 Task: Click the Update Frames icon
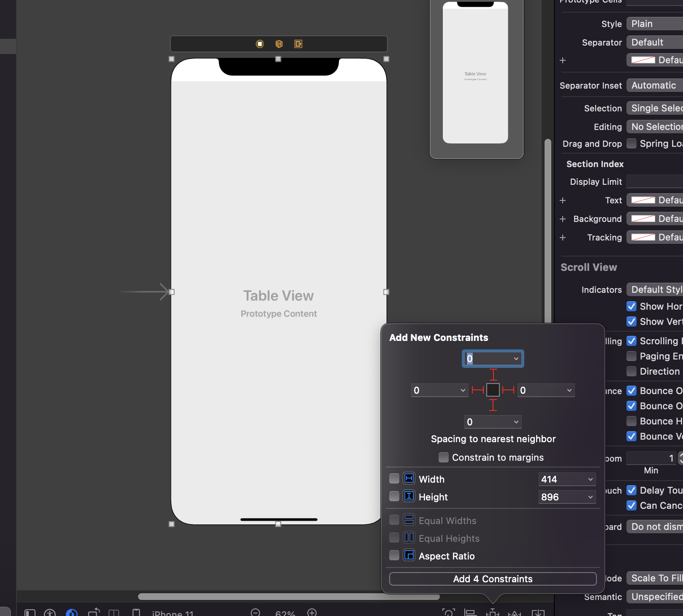[x=449, y=613]
